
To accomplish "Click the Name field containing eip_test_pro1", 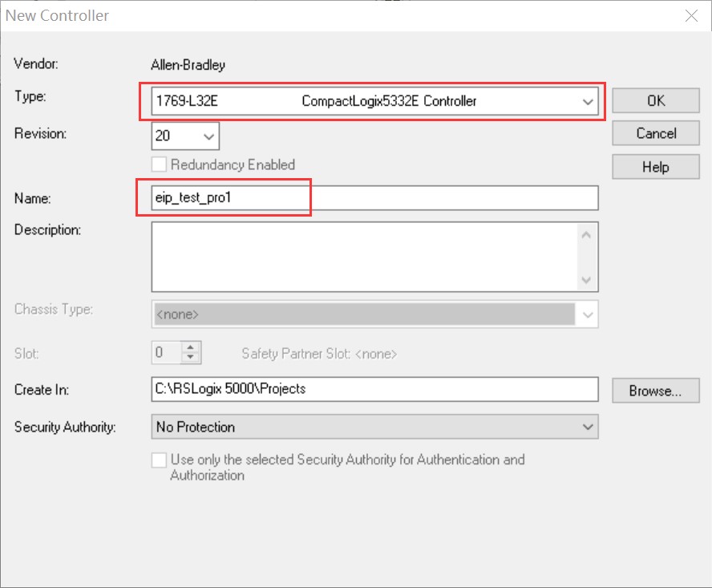I will coord(374,197).
